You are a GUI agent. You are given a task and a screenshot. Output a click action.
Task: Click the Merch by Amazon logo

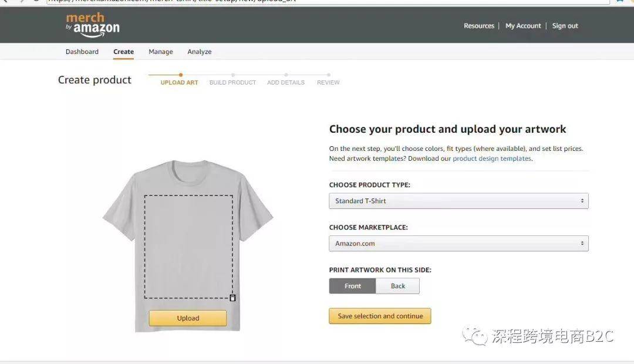(x=93, y=25)
